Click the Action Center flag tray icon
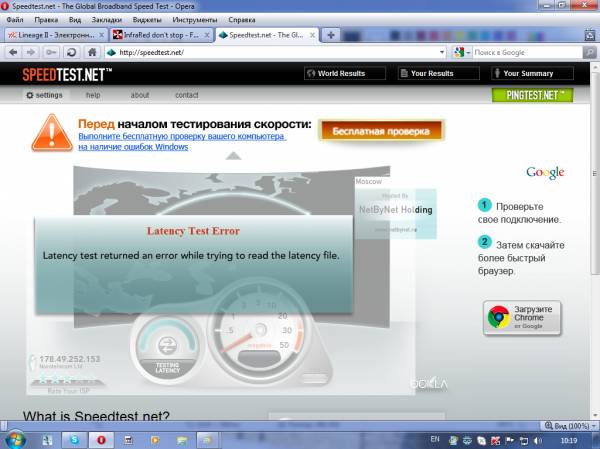 coord(510,441)
